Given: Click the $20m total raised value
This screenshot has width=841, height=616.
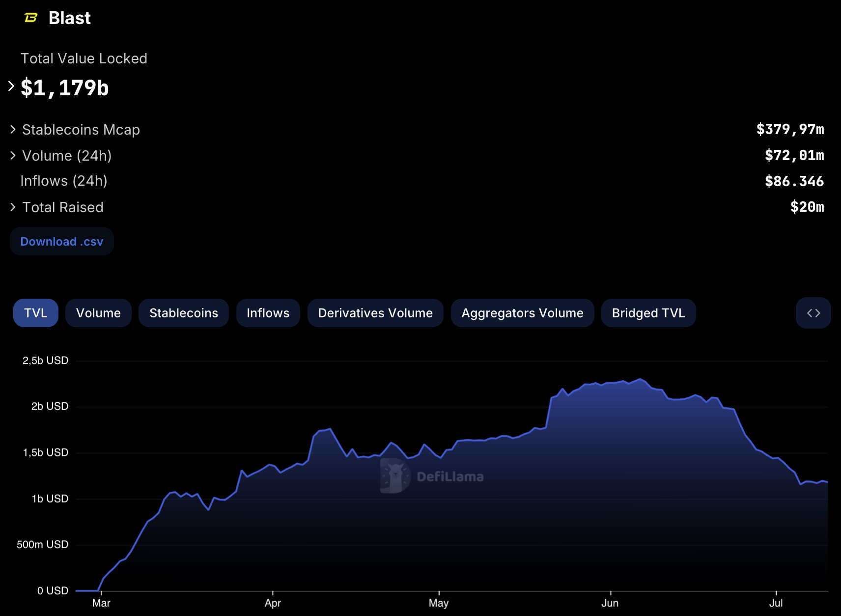Looking at the screenshot, I should coord(807,207).
